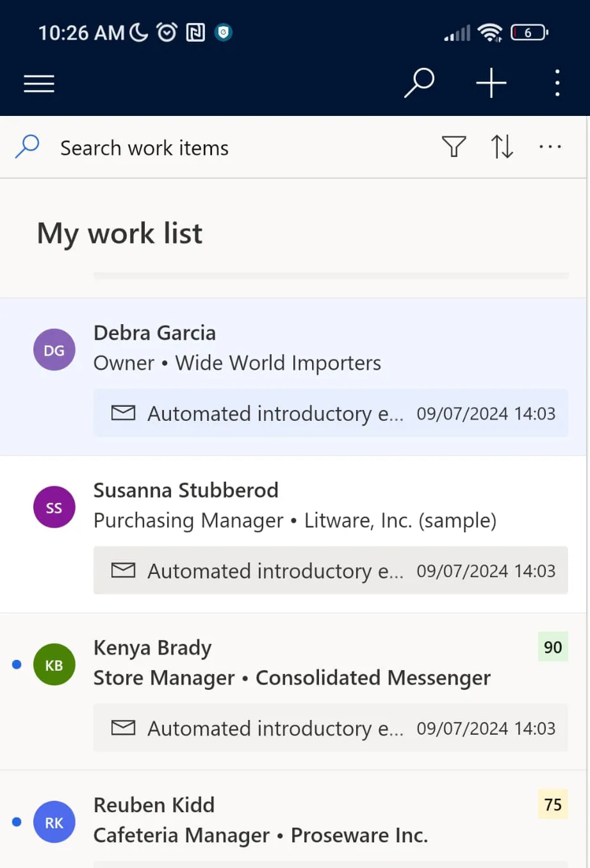Open Susanna Stubberod's automated introductory email activity

[x=331, y=571]
